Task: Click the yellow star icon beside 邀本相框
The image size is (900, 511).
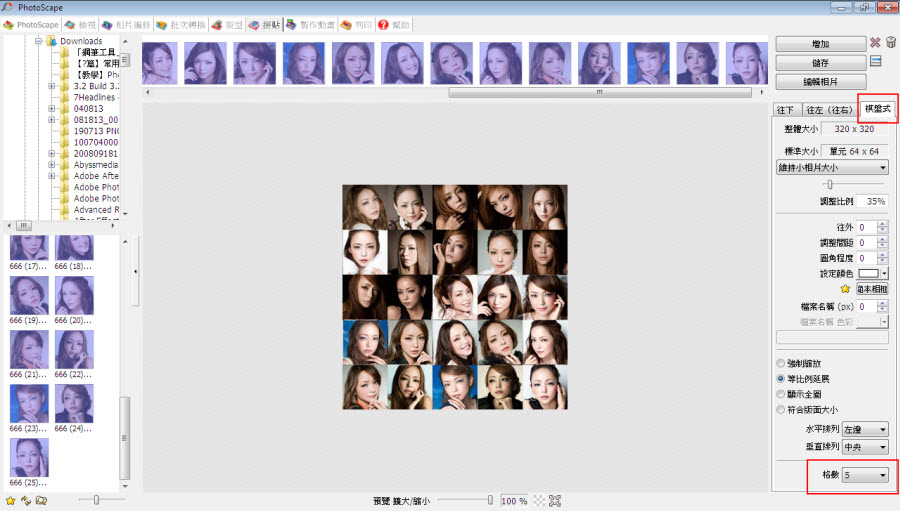Action: click(844, 289)
